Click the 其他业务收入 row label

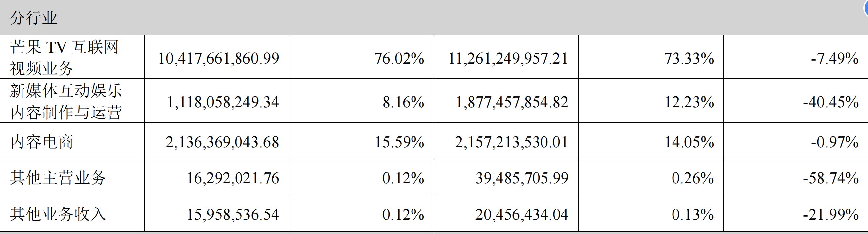pos(58,214)
